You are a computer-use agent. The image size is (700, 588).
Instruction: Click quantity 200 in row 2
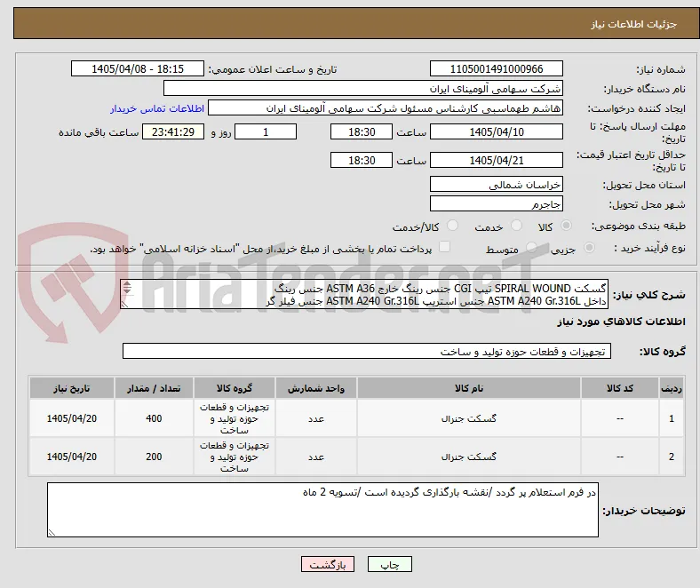(x=154, y=457)
